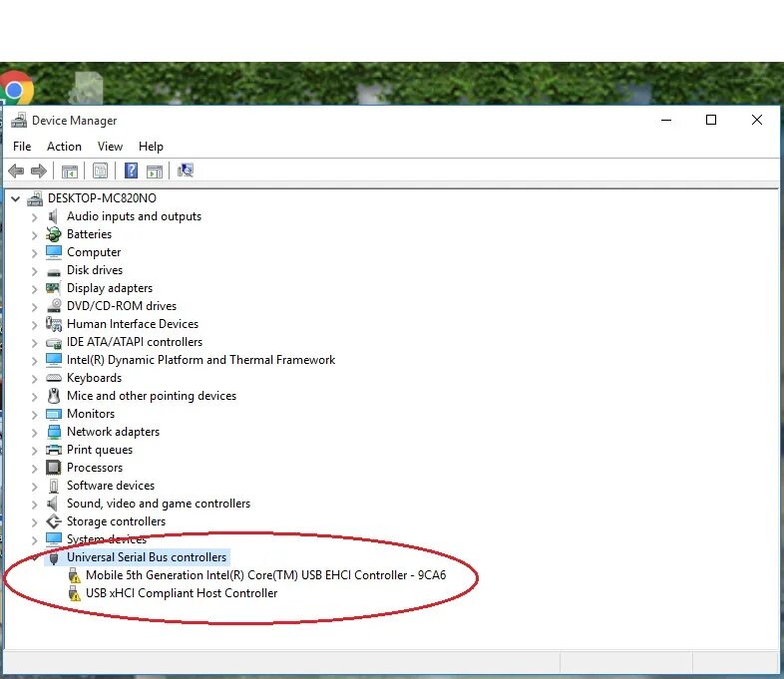Screen dimensions: 784x679
Task: Click warning icon beside USB EHCI Controller
Action: 74,575
